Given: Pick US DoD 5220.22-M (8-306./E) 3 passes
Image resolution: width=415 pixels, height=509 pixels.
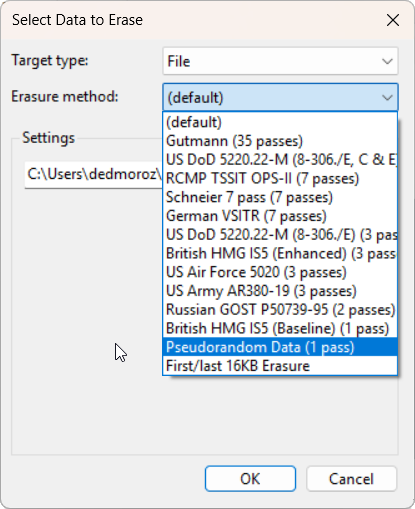Looking at the screenshot, I should tap(280, 235).
